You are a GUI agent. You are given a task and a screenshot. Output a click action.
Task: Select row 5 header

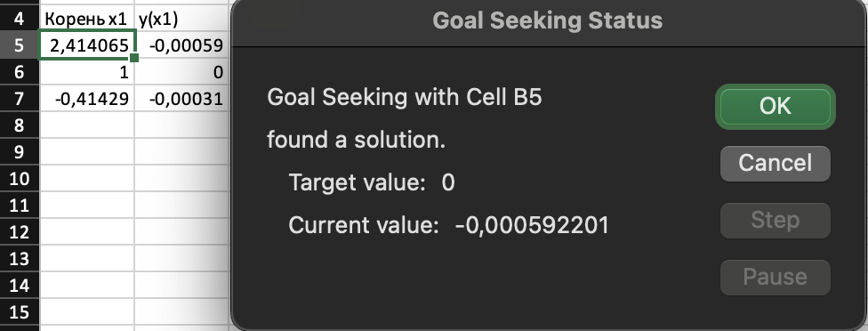(x=20, y=45)
